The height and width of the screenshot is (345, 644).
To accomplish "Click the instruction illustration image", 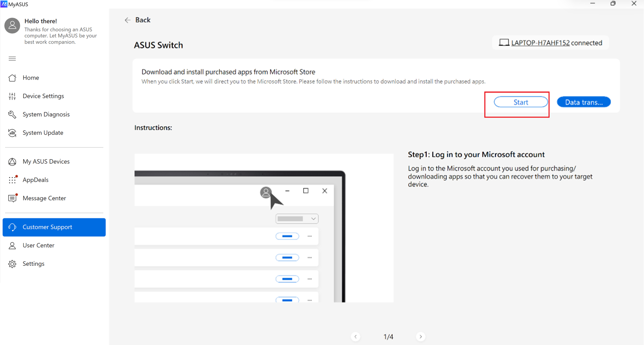I will [264, 228].
